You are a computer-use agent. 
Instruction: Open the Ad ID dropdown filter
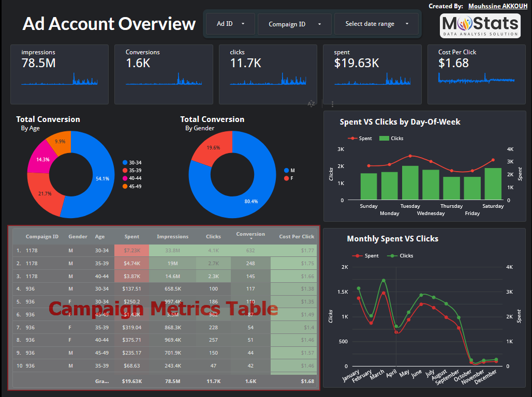pos(229,24)
